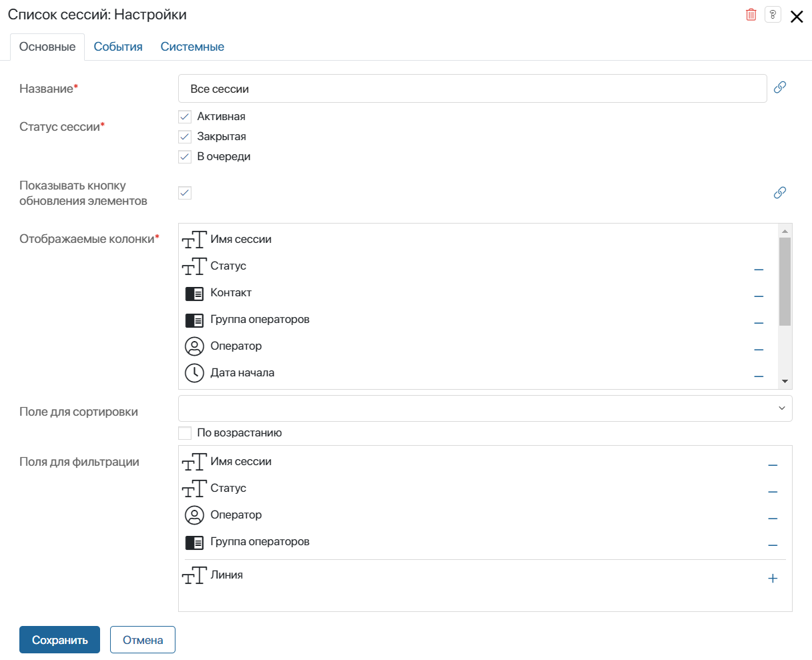Click link icon for refresh button setting

[780, 193]
